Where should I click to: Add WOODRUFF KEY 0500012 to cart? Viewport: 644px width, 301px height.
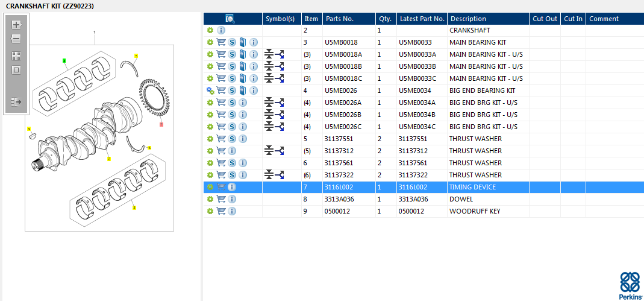click(x=221, y=211)
